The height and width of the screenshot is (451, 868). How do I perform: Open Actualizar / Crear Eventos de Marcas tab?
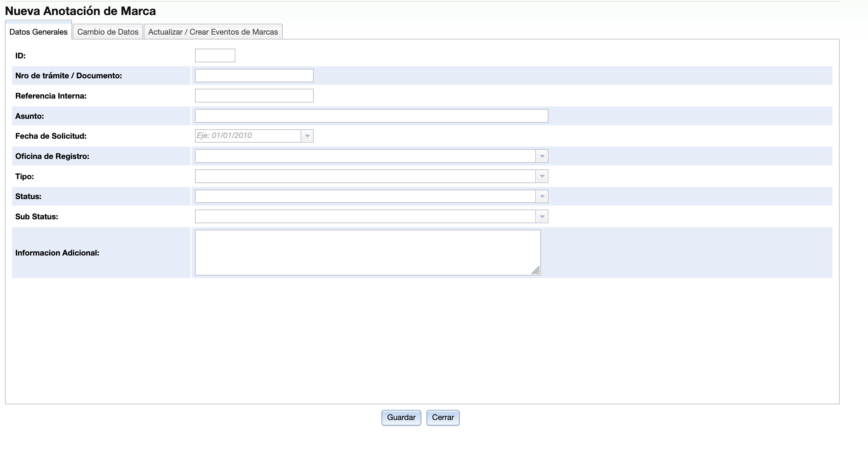(x=213, y=32)
